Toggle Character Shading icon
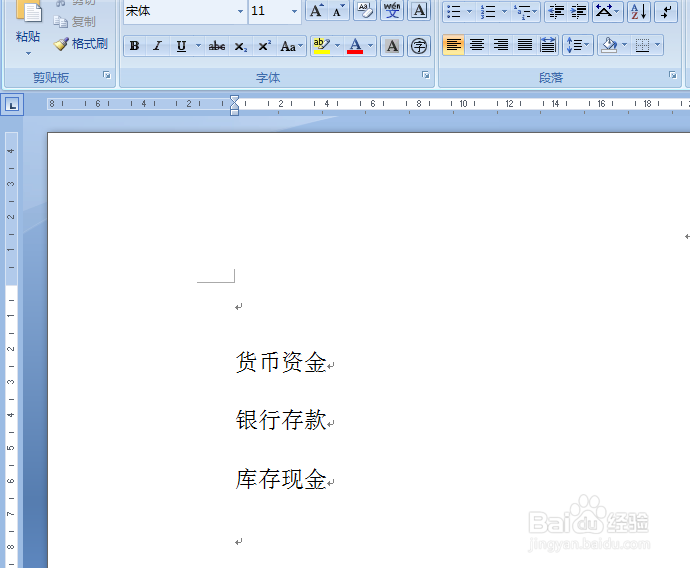This screenshot has height=568, width=690. pos(392,46)
